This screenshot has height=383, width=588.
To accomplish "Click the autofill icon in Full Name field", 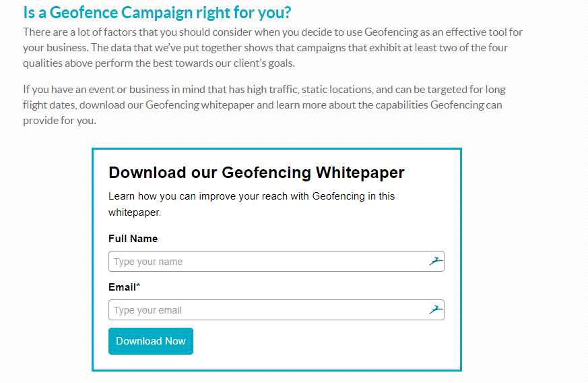I will (x=436, y=261).
